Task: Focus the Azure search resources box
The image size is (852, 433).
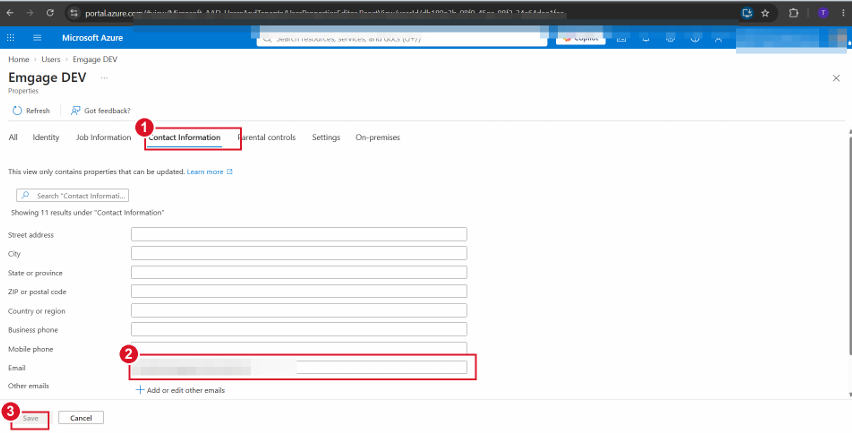Action: click(402, 39)
